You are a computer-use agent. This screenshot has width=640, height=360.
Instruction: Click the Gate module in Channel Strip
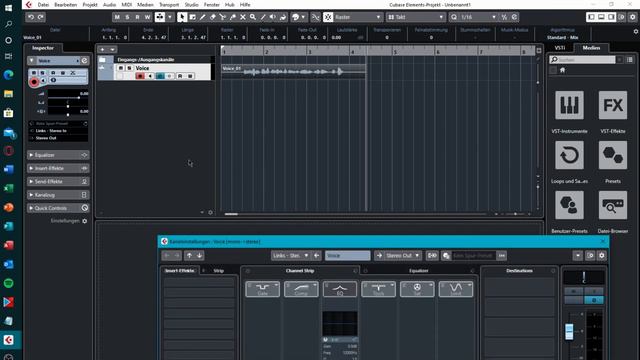coord(262,289)
